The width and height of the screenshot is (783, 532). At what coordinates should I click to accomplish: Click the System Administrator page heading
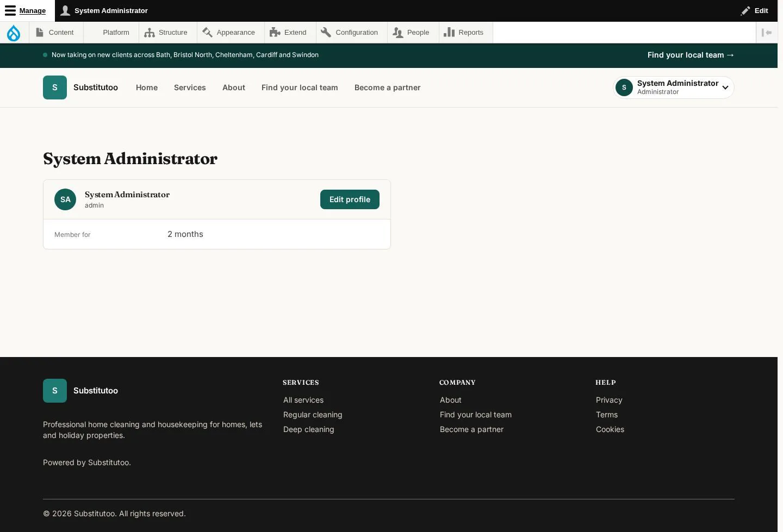(130, 159)
